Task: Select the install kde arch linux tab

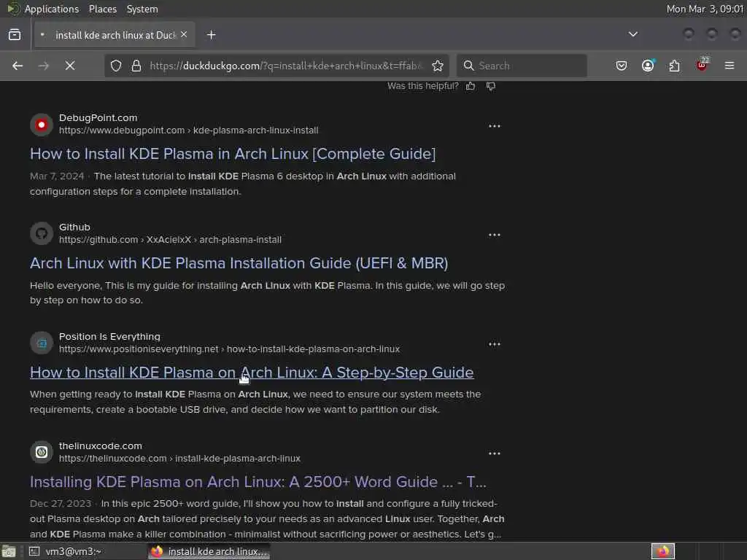Action: tap(115, 35)
